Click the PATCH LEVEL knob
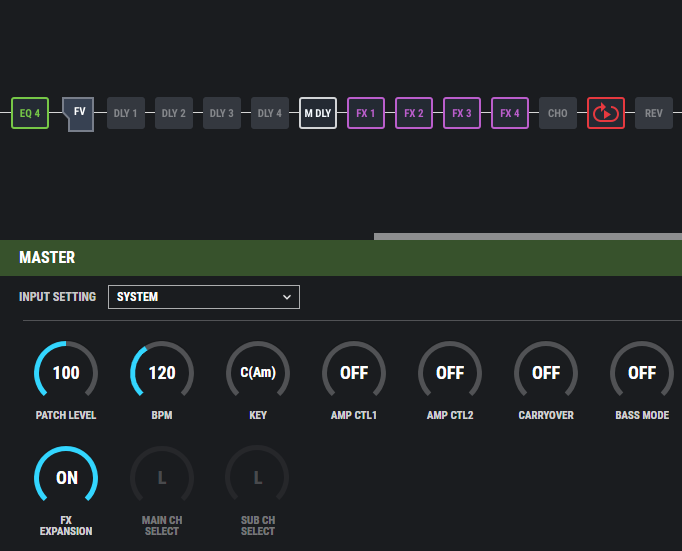This screenshot has width=682, height=551. coord(66,372)
